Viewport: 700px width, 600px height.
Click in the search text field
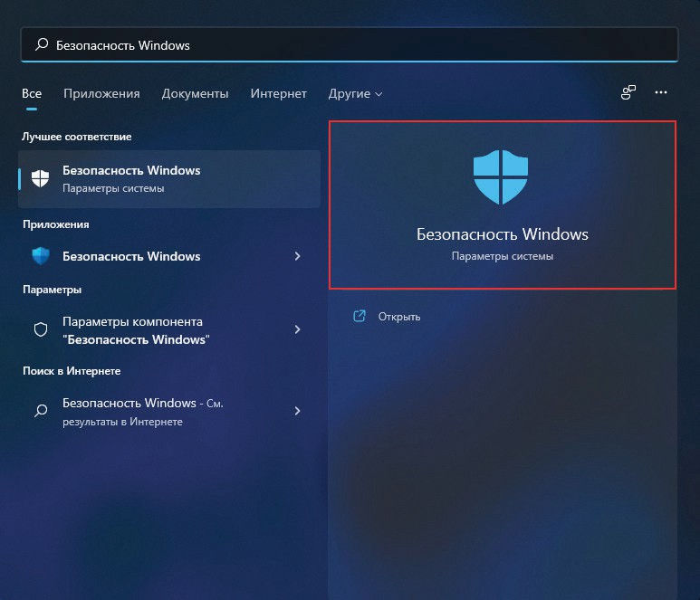click(362, 44)
